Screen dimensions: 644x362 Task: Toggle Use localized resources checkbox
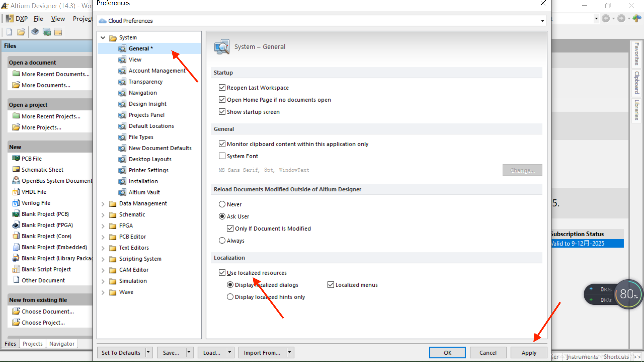pos(222,273)
